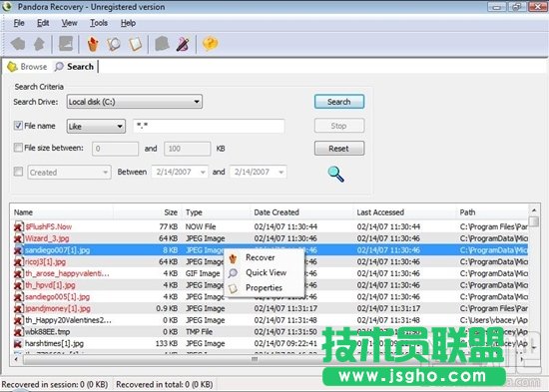Viewport: 549px width, 392px height.
Task: Click the Properties toolbar icon
Action: (136, 44)
